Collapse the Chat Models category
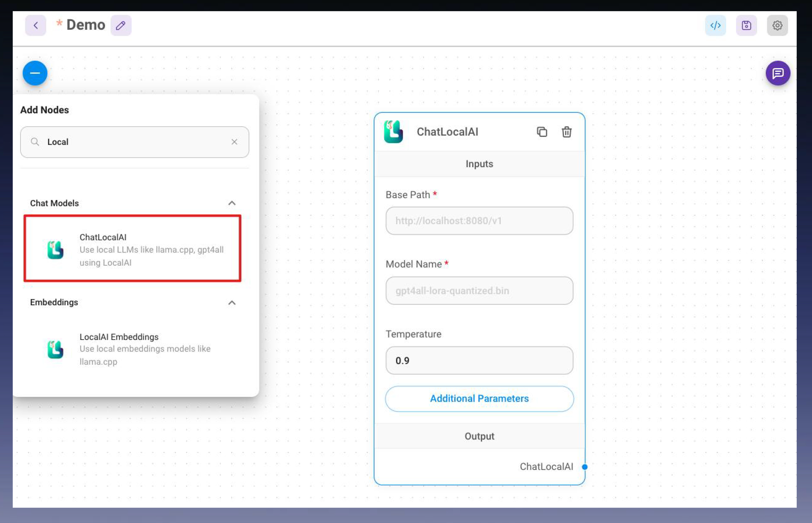This screenshot has height=523, width=812. [x=232, y=203]
